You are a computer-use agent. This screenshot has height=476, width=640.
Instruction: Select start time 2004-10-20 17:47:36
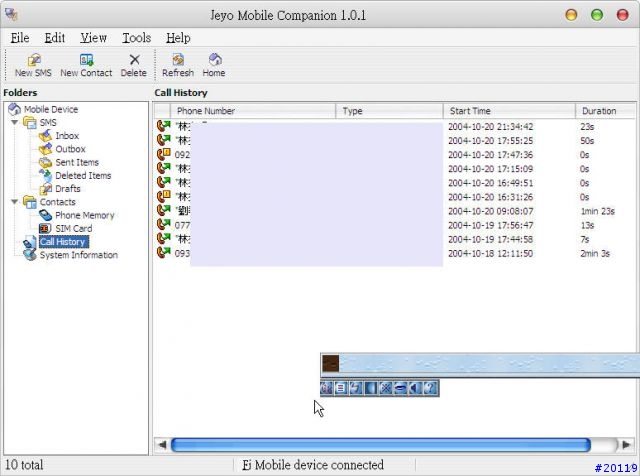491,155
